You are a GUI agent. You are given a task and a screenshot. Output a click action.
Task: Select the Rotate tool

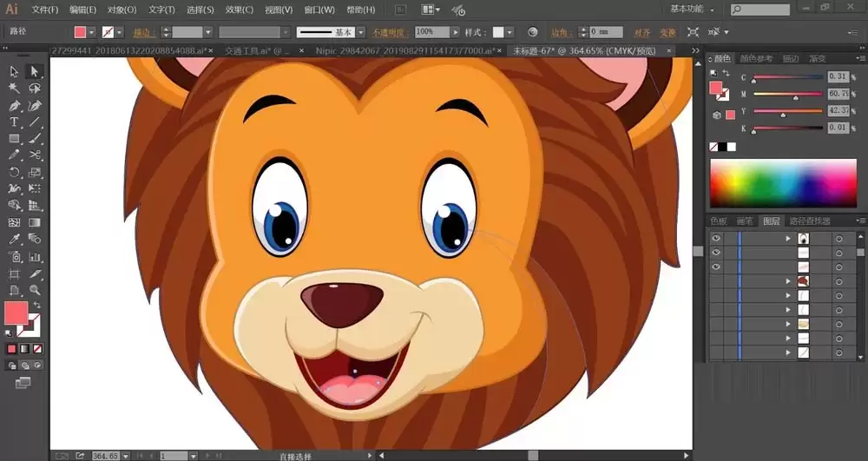(15, 172)
